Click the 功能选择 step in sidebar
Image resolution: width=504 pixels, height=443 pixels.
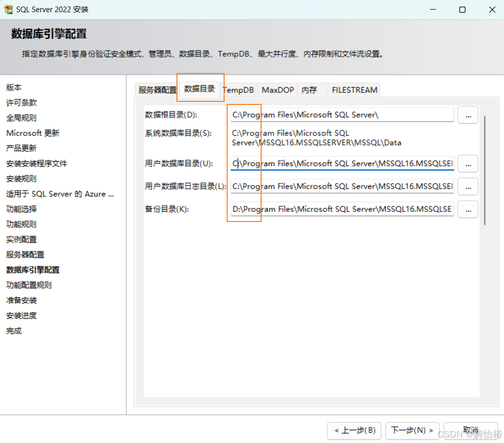pos(21,209)
